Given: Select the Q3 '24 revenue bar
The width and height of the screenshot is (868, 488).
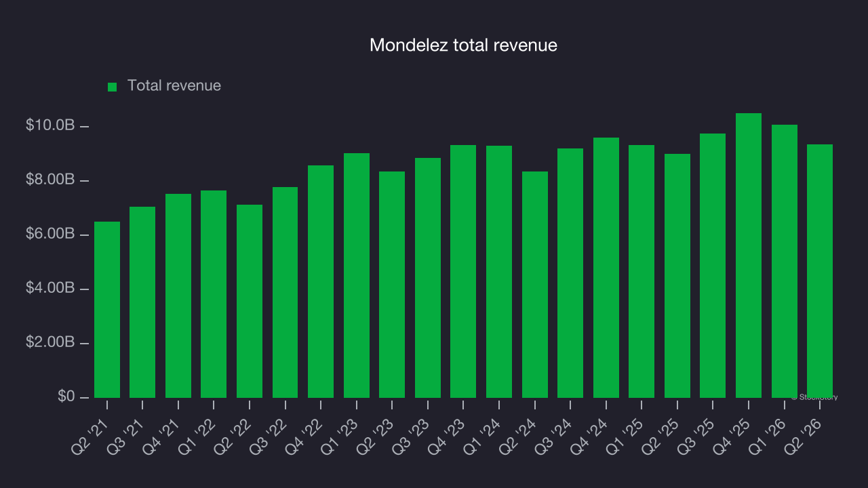Looking at the screenshot, I should point(570,273).
